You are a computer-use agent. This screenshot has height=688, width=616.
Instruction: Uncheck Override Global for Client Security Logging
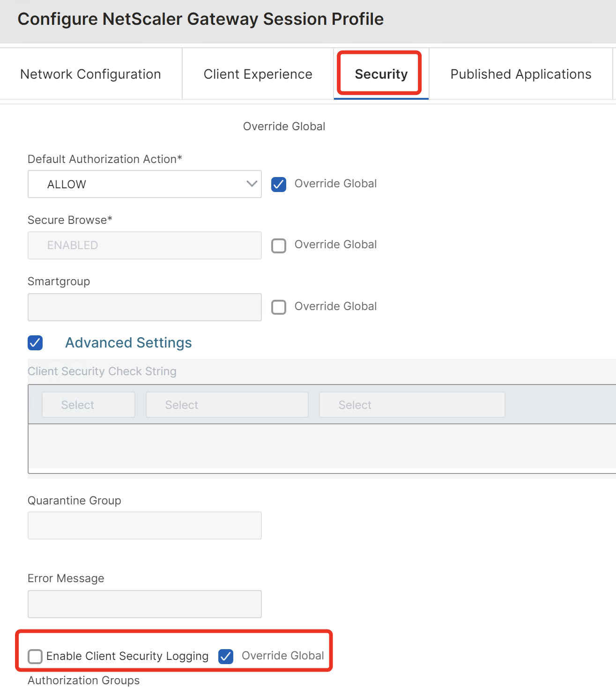(226, 657)
